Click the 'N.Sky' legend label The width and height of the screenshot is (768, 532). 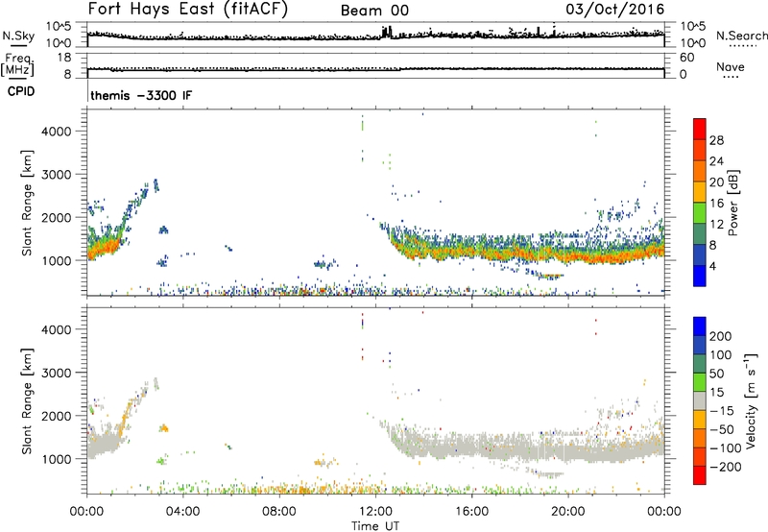click(18, 36)
